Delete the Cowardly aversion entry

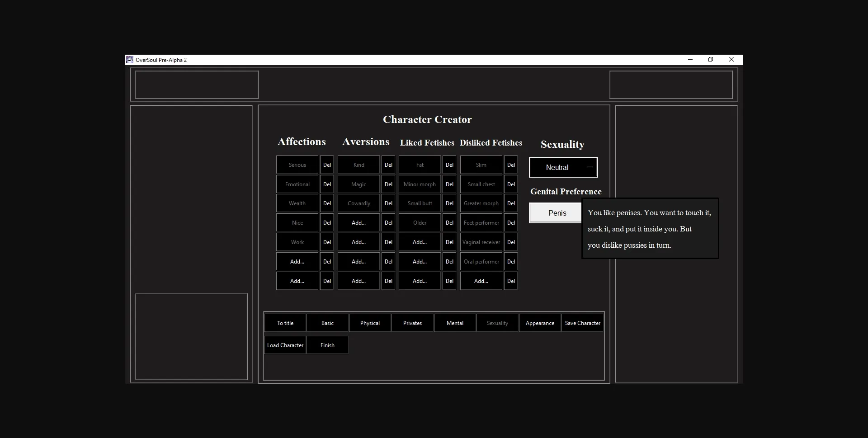coord(388,203)
